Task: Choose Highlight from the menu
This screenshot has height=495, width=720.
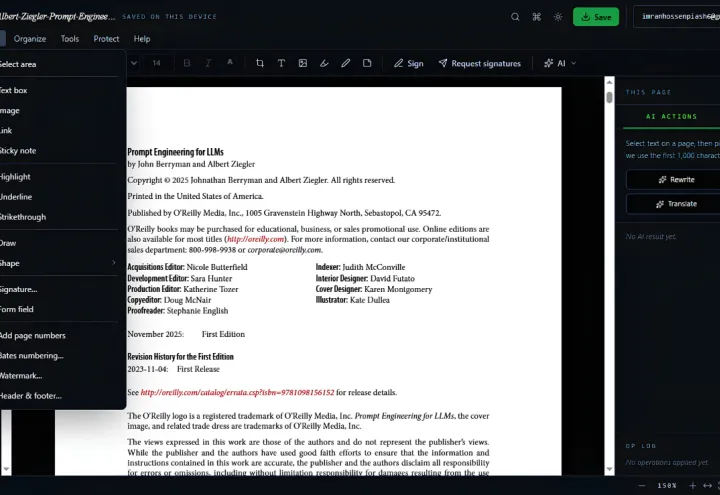Action: point(61,177)
